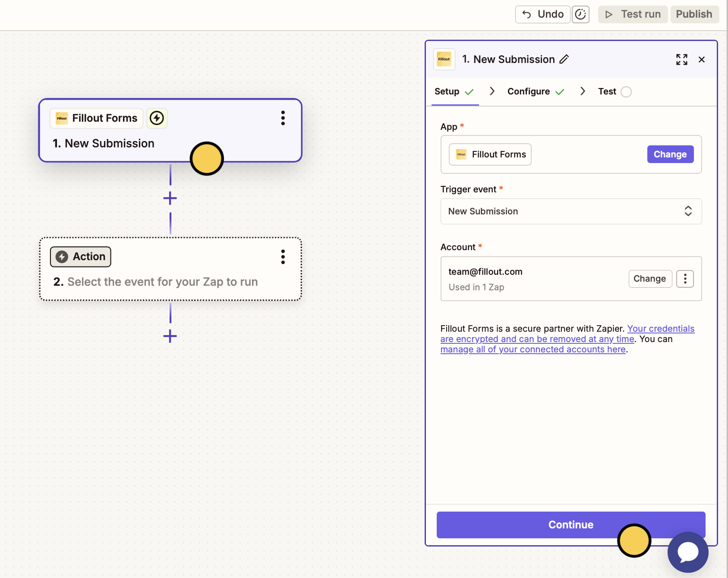728x578 pixels.
Task: Rename step with pencil icon
Action: (564, 59)
